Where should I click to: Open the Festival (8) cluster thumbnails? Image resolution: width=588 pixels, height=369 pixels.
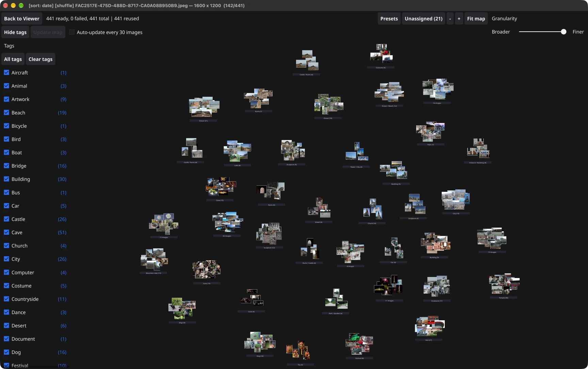359,344
